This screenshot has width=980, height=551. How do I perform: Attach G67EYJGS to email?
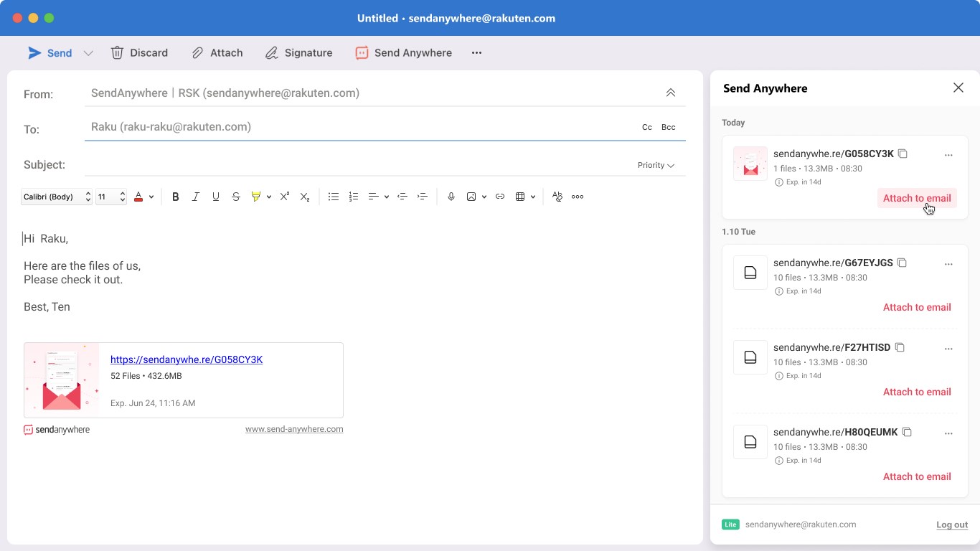click(917, 307)
